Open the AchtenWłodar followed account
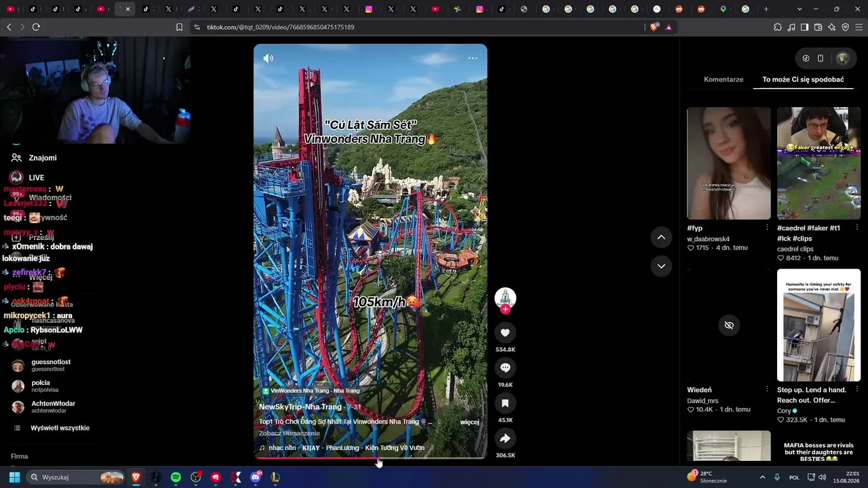The height and width of the screenshot is (488, 868). (44, 407)
